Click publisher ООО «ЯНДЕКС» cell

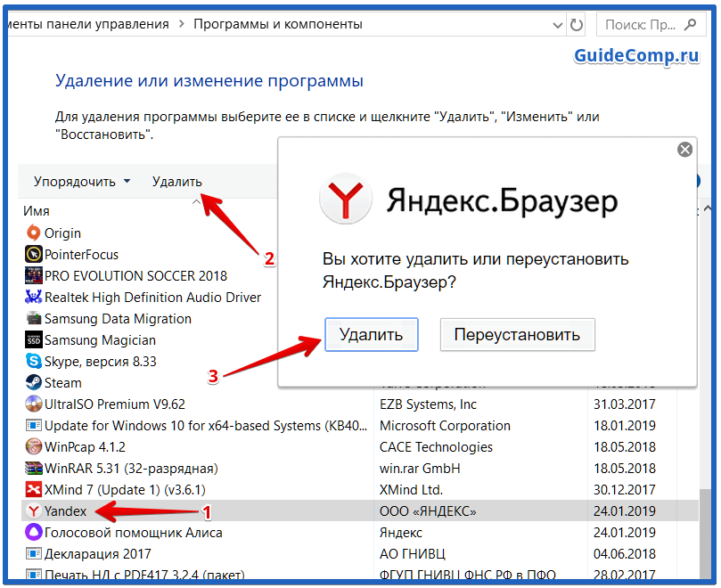click(428, 510)
